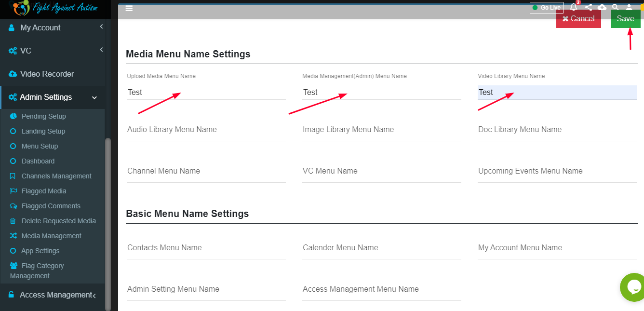Click the App Settings circle icon
Viewport: 644px width, 311px height.
point(13,251)
